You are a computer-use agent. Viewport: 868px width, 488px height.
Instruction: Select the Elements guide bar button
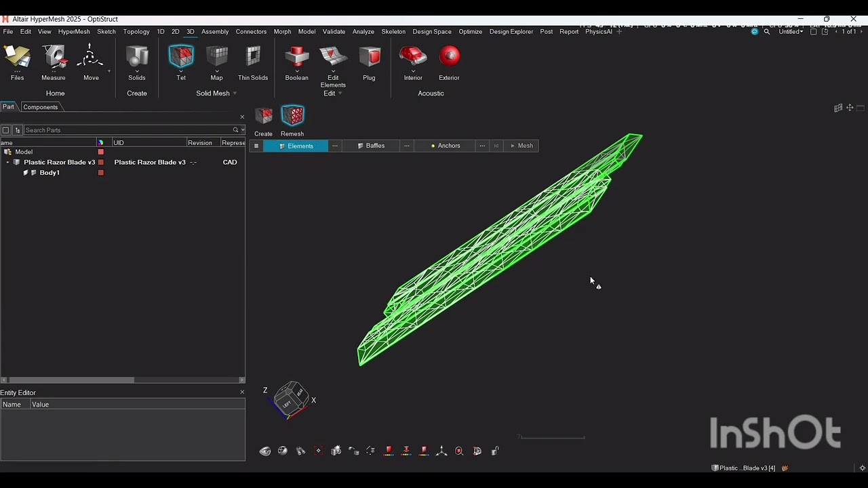coord(296,146)
